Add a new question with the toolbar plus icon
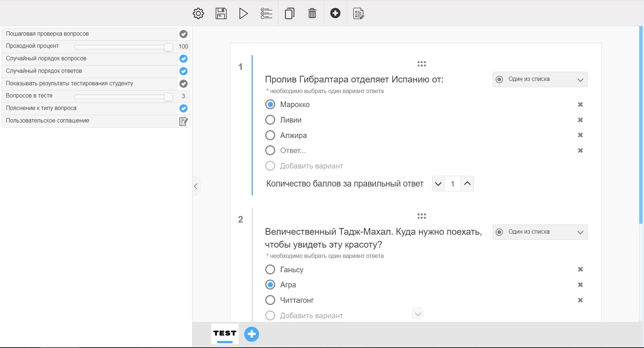This screenshot has height=348, width=644. click(335, 14)
